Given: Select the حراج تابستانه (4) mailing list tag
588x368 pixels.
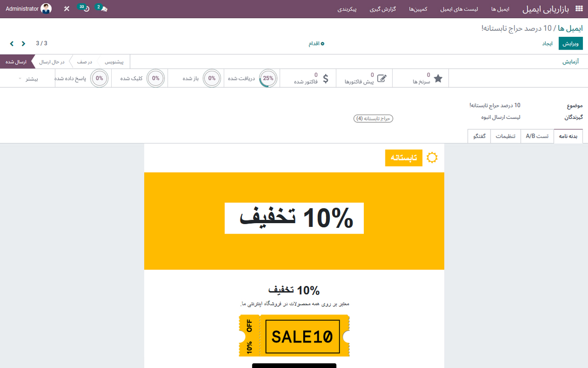Looking at the screenshot, I should point(373,118).
